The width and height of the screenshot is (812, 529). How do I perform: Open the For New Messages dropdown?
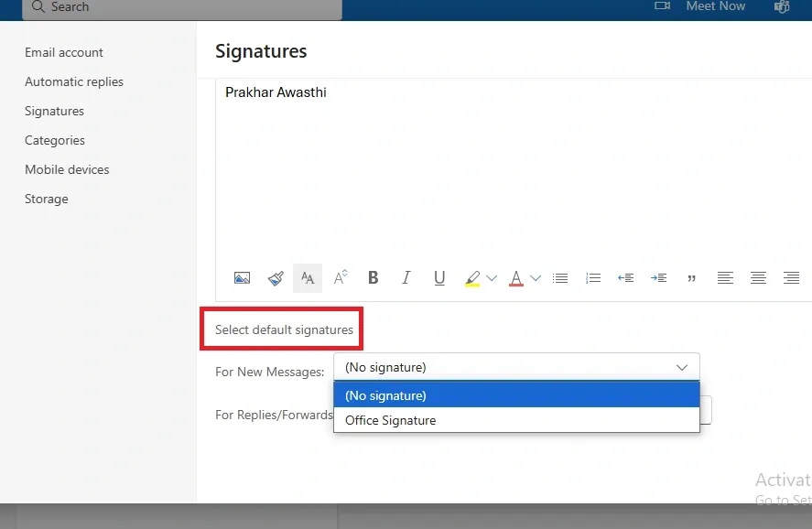516,367
